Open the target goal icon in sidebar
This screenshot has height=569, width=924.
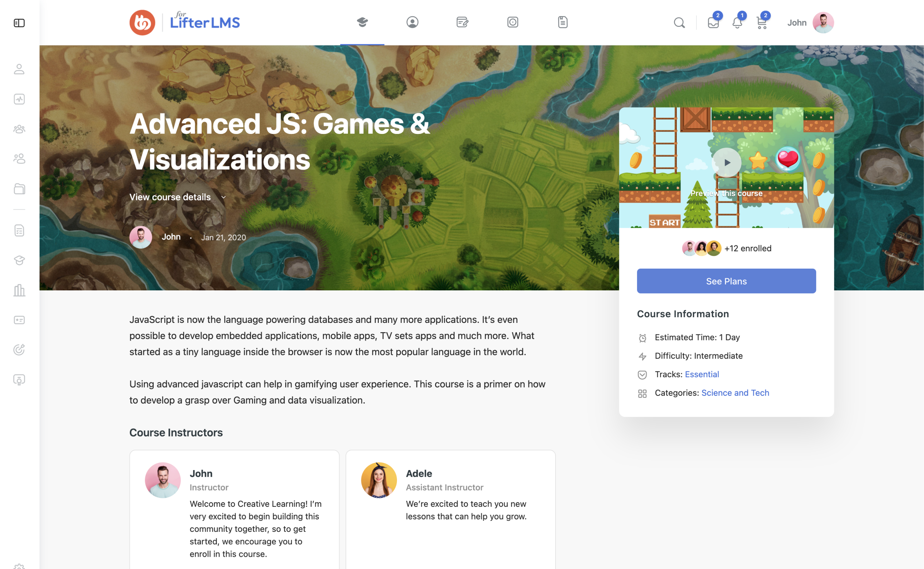(19, 350)
